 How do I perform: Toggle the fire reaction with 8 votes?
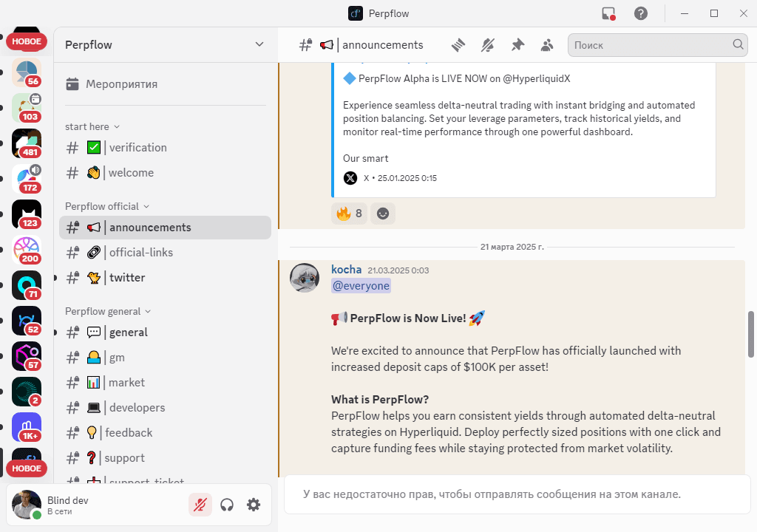349,214
